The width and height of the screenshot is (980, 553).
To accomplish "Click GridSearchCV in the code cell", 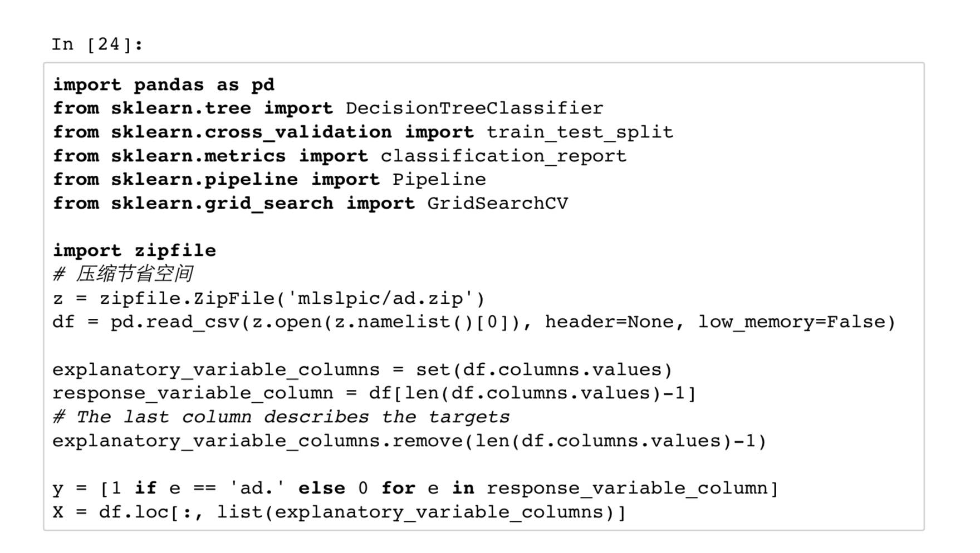I will (x=497, y=203).
